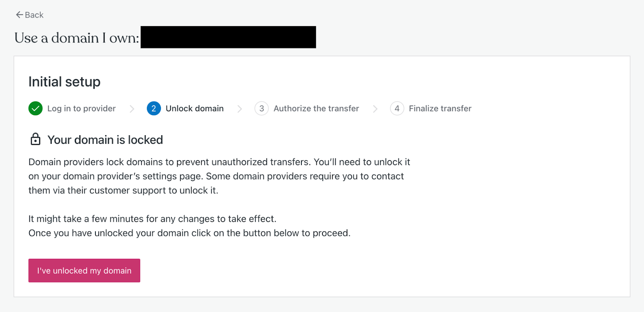The width and height of the screenshot is (644, 312).
Task: Click the "Use a domain I own:" title
Action: [76, 38]
